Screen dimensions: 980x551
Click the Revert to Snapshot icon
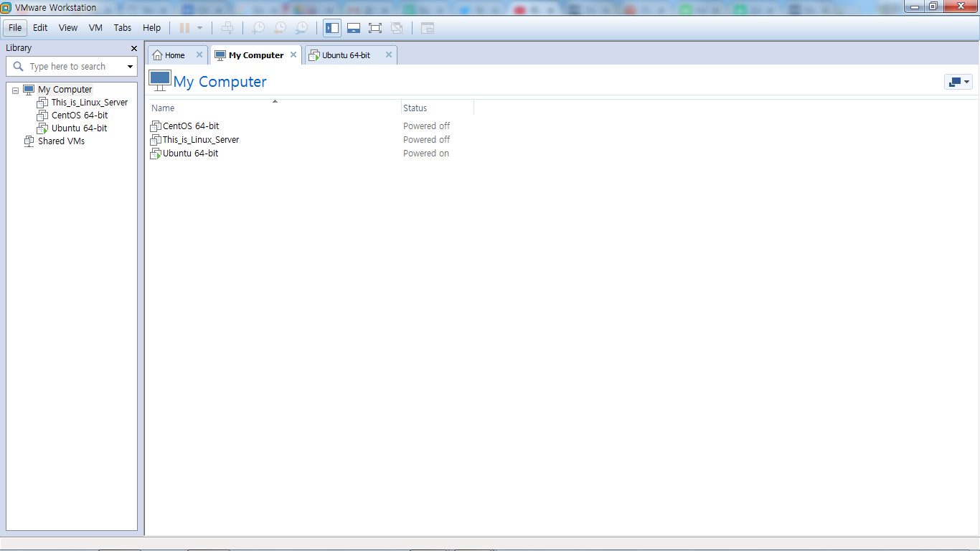point(280,28)
